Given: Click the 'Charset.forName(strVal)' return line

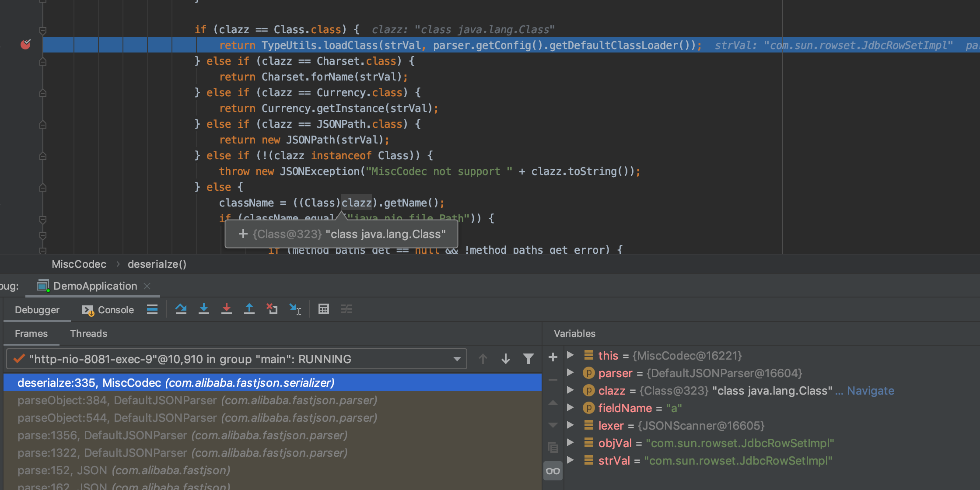Looking at the screenshot, I should click(x=313, y=77).
